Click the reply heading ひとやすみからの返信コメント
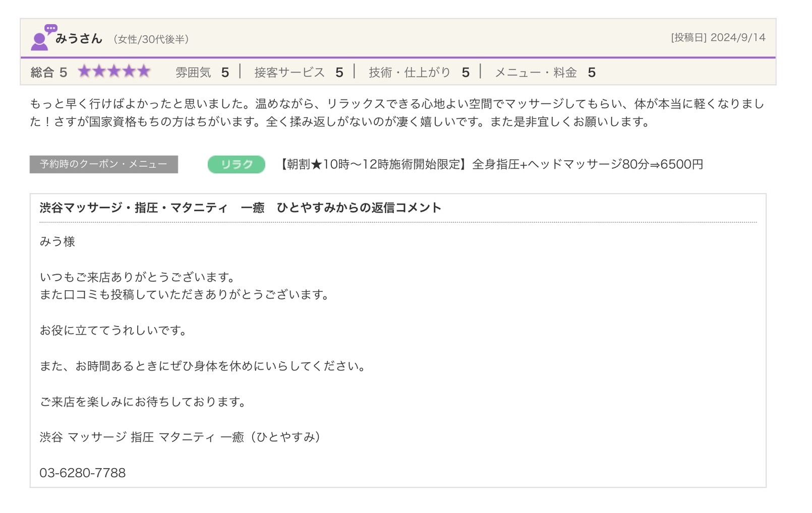 [241, 208]
